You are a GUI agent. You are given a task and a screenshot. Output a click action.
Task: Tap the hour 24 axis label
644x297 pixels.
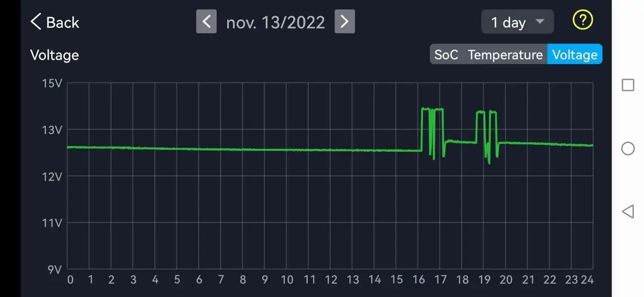coord(587,280)
